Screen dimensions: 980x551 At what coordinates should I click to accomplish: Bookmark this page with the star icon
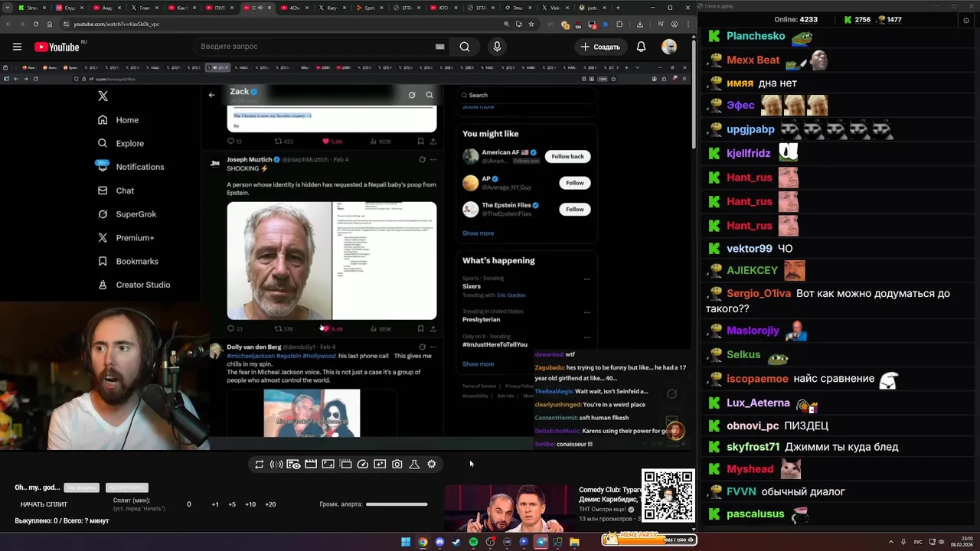click(x=531, y=24)
